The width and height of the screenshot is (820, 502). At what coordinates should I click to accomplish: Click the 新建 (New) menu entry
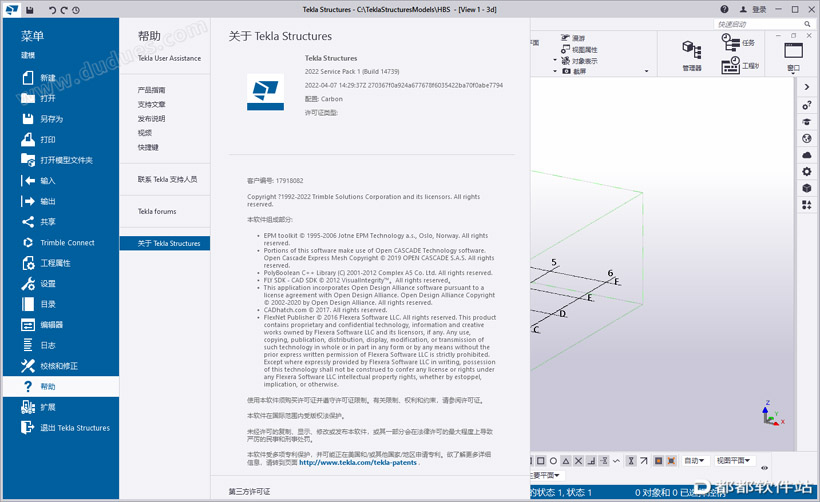(61, 78)
